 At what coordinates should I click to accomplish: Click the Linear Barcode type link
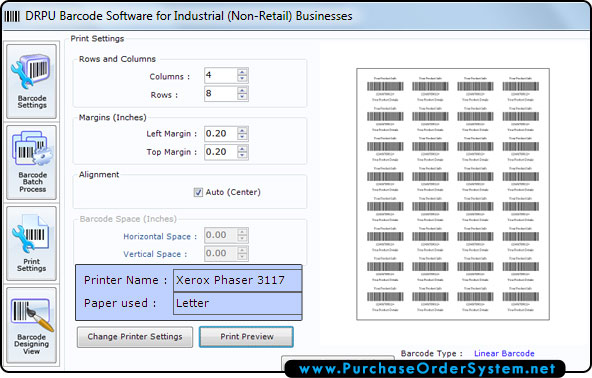coord(504,353)
